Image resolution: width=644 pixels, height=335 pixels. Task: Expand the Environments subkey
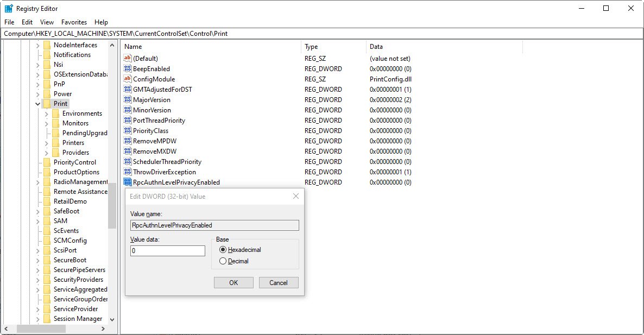click(x=46, y=113)
